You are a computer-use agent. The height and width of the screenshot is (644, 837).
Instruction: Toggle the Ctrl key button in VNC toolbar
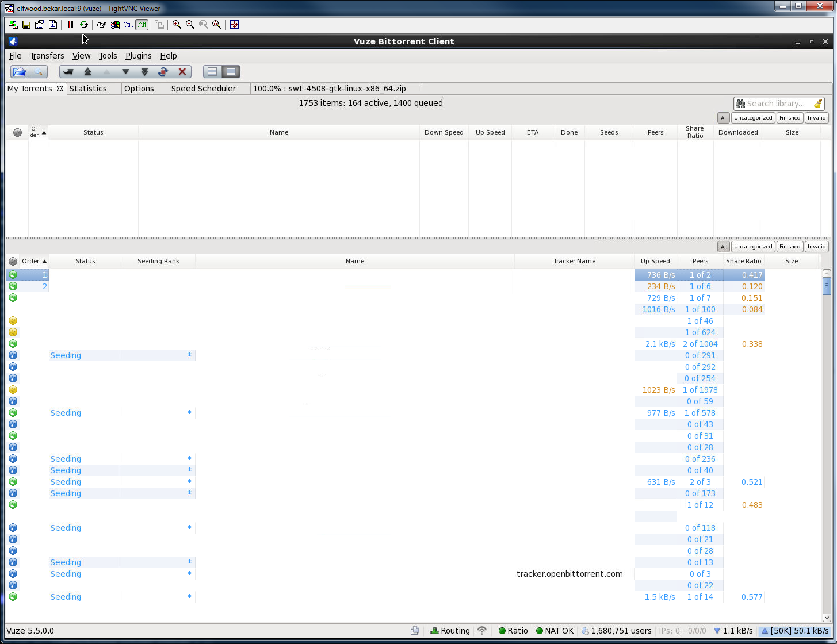point(128,25)
